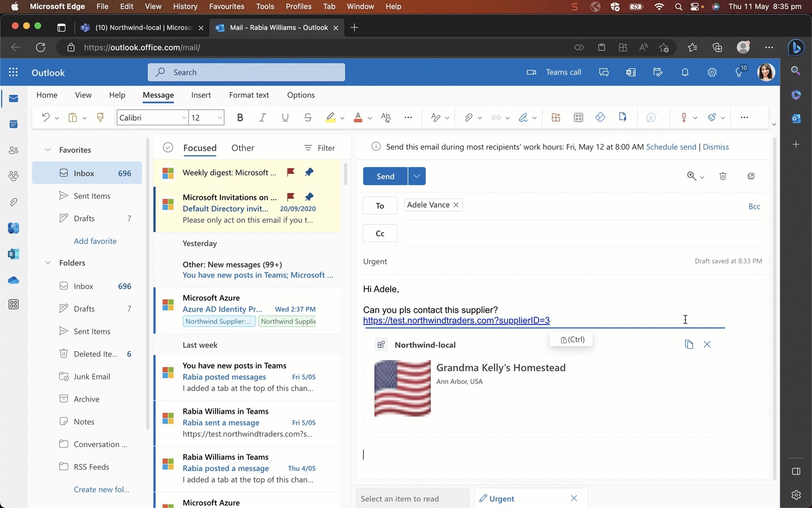The width and height of the screenshot is (812, 508).
Task: Remove the Northwind-local link preview card
Action: [707, 344]
